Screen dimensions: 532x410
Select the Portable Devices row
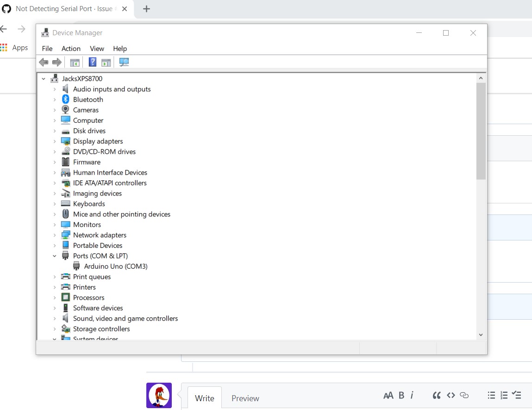coord(98,246)
